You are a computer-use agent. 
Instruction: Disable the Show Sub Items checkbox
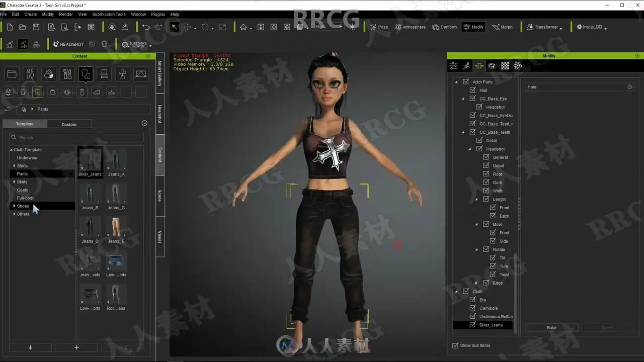click(455, 345)
